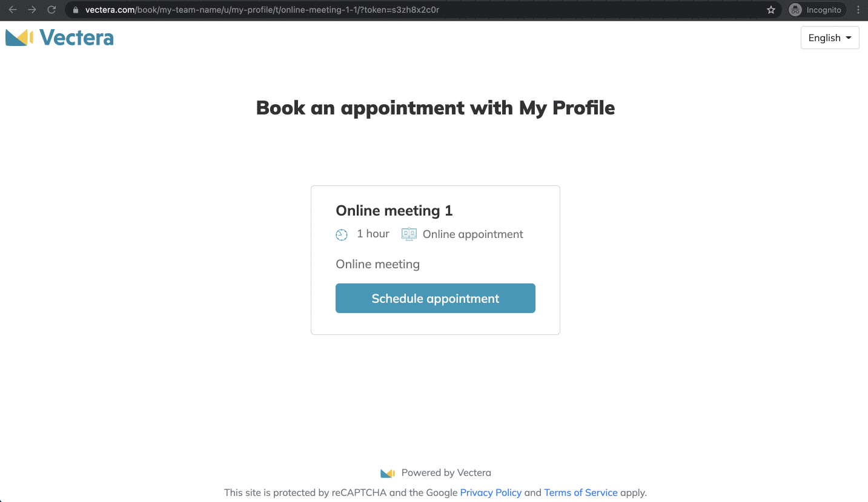The image size is (868, 502).
Task: Click the padlock site info icon
Action: tap(76, 10)
